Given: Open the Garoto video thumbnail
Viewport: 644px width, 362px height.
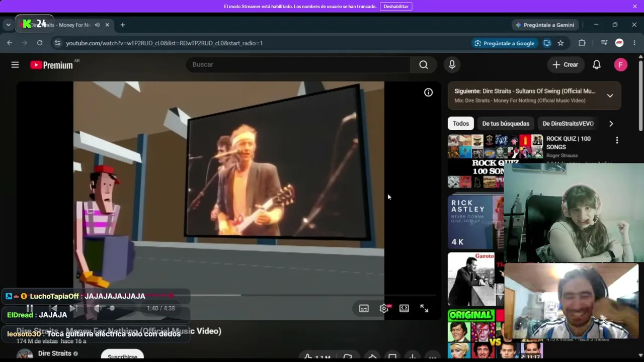Looking at the screenshot, I should tap(475, 279).
